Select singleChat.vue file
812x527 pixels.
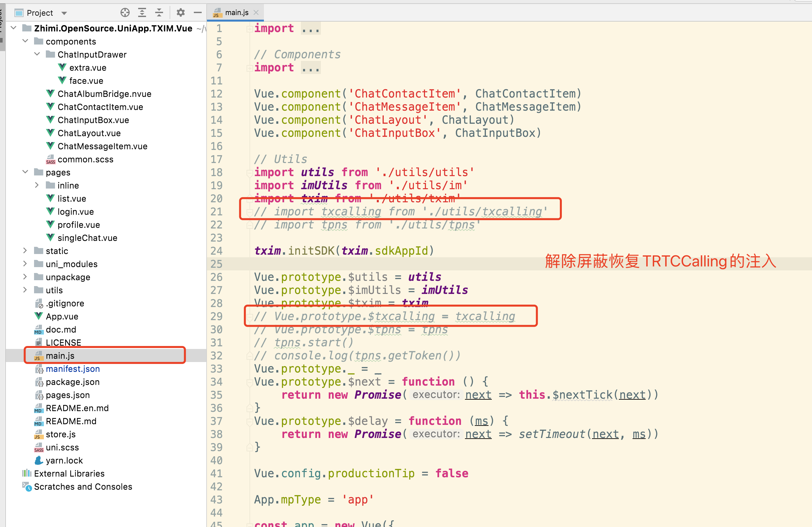[87, 238]
